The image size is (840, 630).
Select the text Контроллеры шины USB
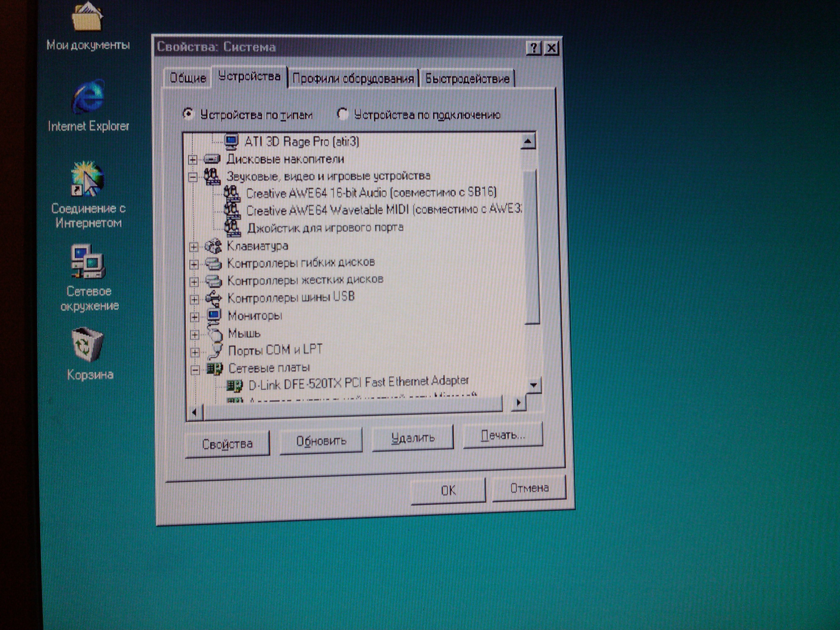click(291, 297)
